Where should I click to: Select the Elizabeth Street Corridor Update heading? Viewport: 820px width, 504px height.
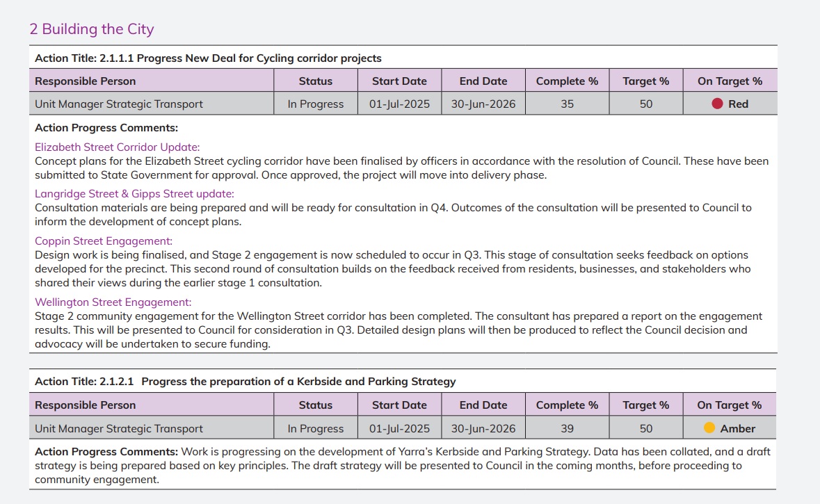(117, 147)
